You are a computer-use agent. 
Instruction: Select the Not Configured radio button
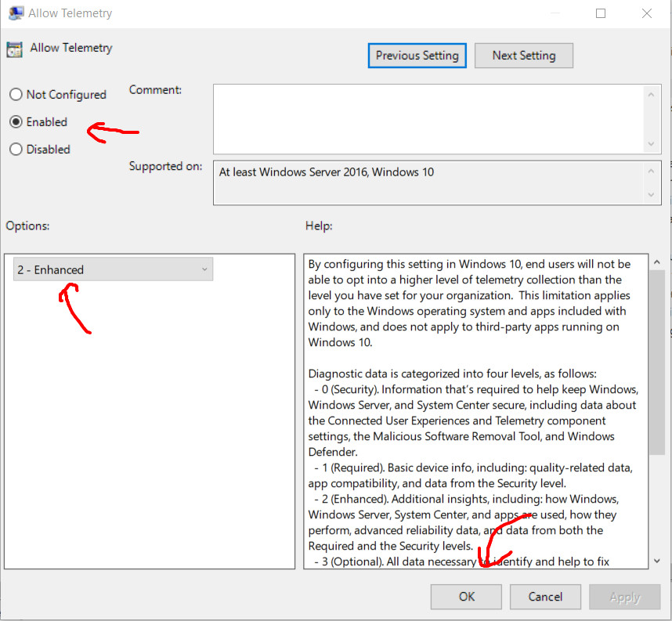point(16,95)
